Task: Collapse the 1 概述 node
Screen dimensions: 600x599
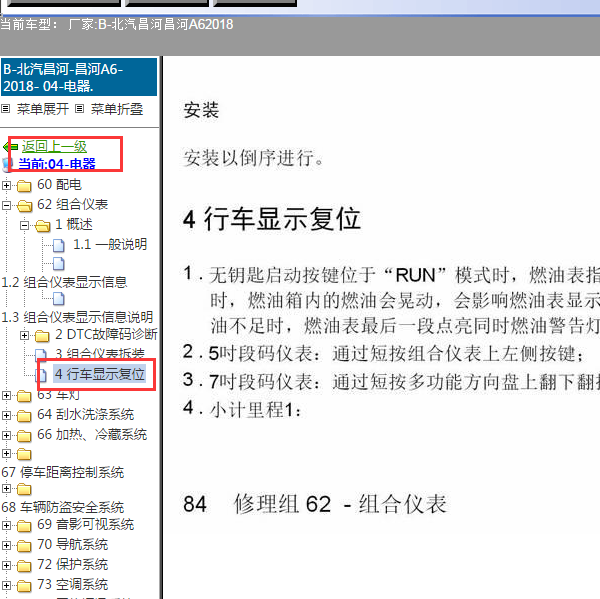Action: coord(24,225)
